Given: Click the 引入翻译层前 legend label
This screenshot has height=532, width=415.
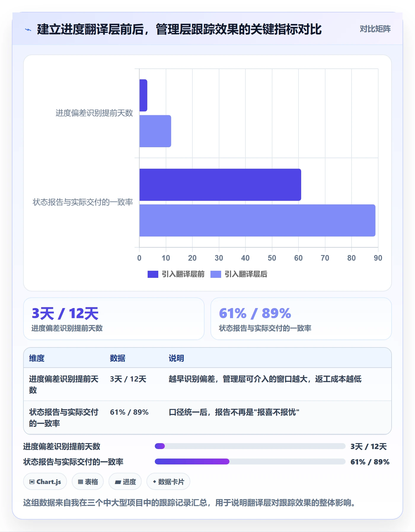Looking at the screenshot, I should tap(183, 274).
